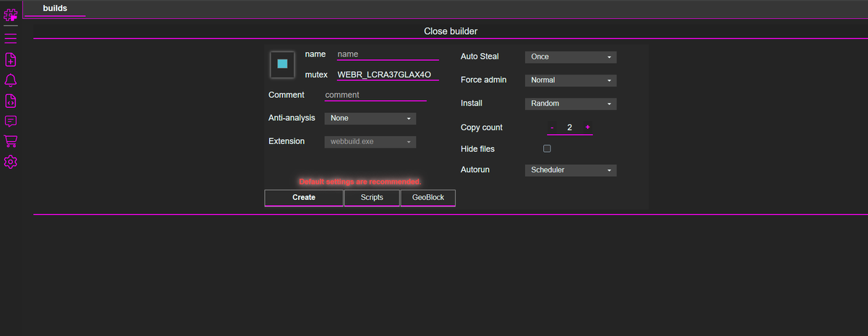The image size is (868, 336).
Task: Open the Install dropdown set to Random
Action: 571,104
